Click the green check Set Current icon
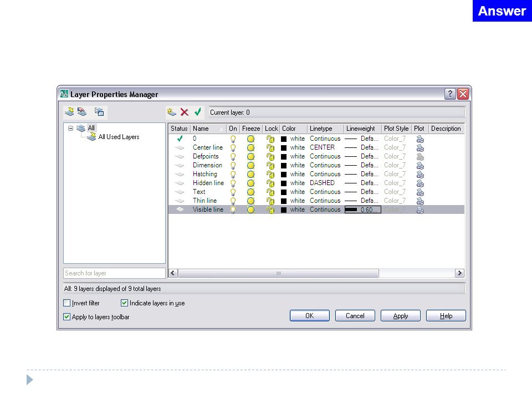Screen dimensions: 532x399 pos(198,111)
